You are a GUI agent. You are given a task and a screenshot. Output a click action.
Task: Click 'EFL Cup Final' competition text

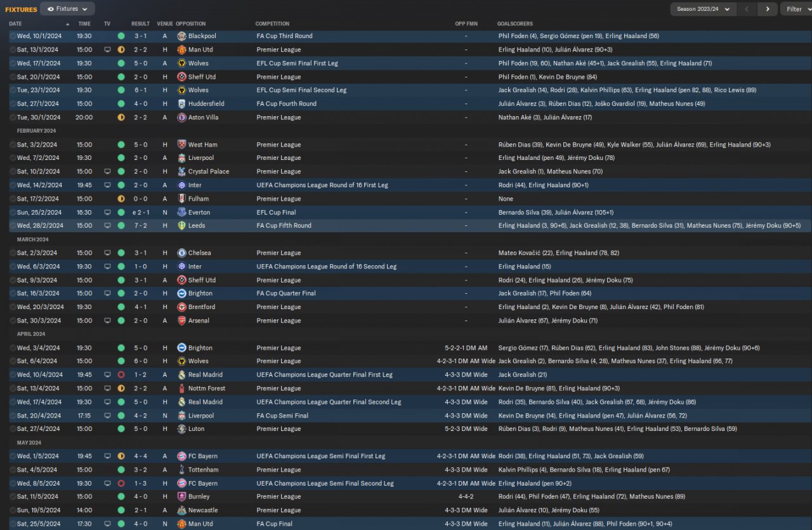tap(277, 213)
